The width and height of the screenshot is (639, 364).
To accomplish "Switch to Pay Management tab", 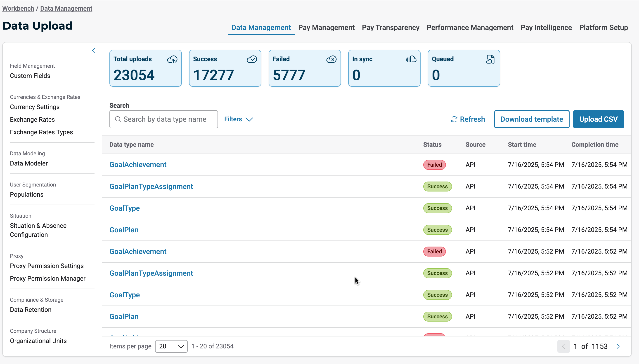I will [x=326, y=28].
